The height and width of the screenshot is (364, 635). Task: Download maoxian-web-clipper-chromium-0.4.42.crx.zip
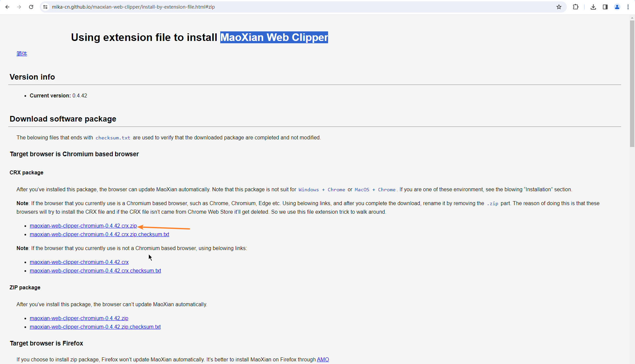(x=83, y=226)
